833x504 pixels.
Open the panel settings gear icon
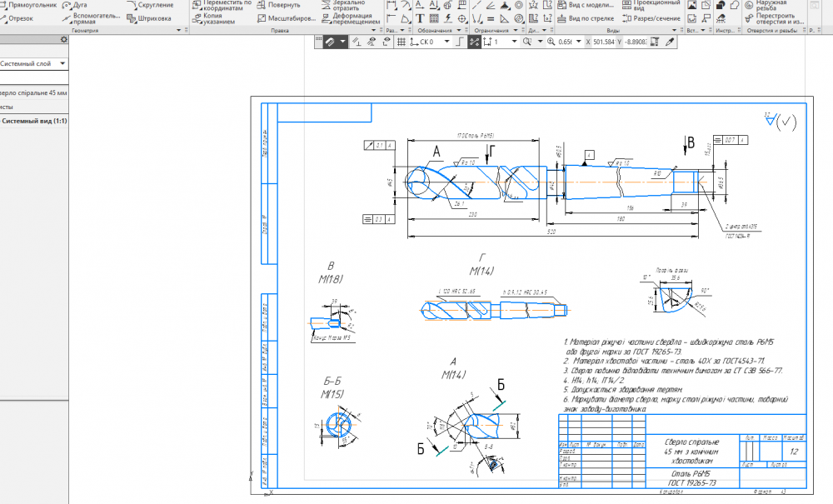pos(63,39)
